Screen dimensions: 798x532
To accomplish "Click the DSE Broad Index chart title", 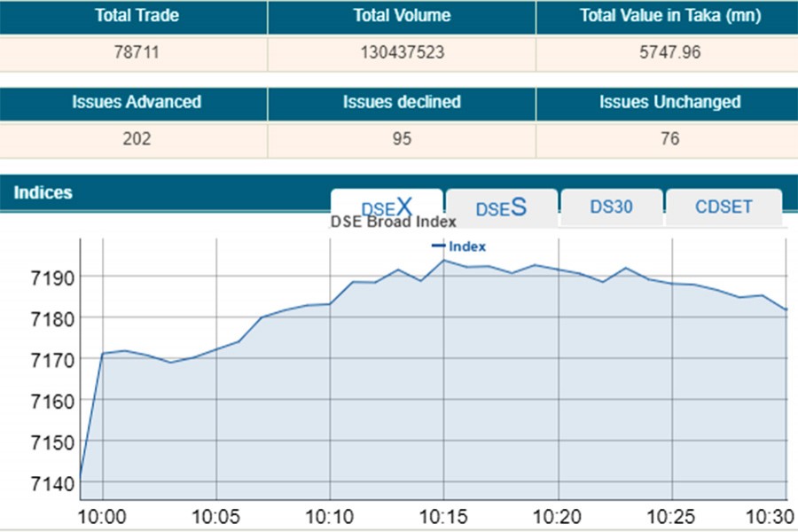I will pos(393,223).
